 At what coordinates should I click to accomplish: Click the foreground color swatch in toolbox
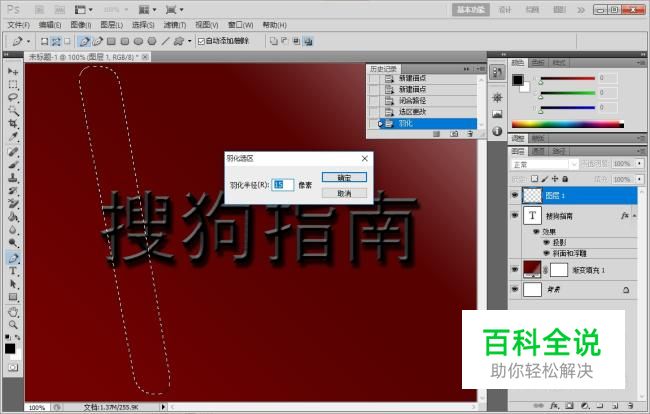(10, 349)
